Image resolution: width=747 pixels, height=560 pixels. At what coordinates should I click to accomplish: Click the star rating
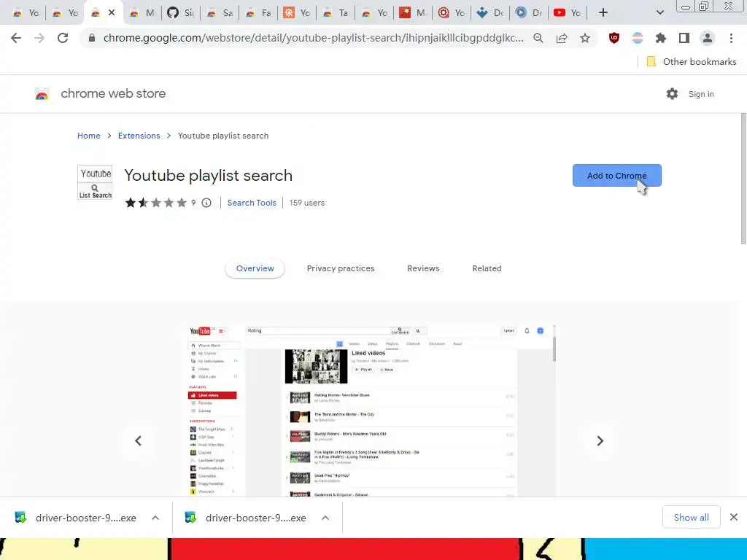click(156, 203)
